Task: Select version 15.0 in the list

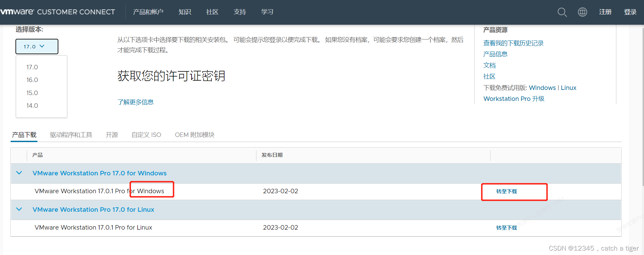Action: (32, 93)
